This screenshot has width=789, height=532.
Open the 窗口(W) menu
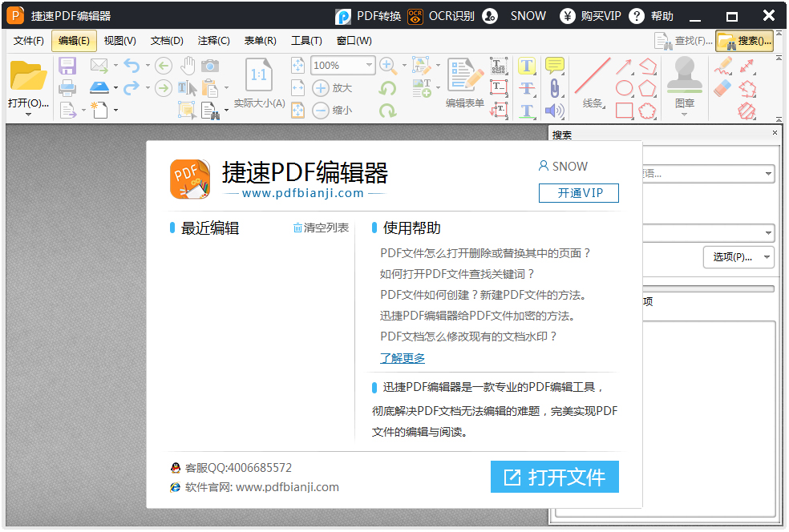(x=354, y=41)
